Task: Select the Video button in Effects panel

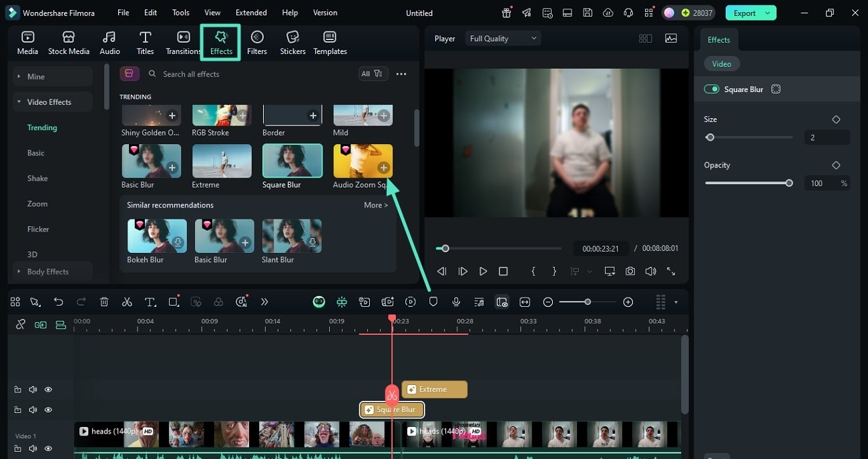Action: tap(722, 64)
